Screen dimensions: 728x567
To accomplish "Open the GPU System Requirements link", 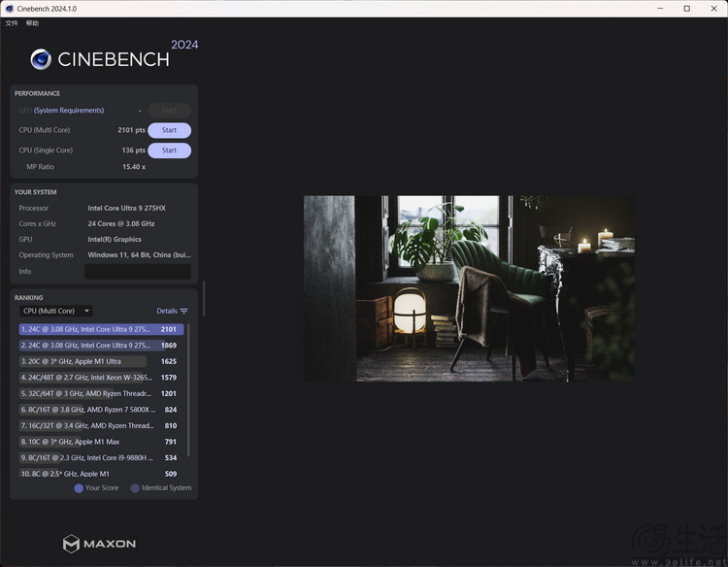I will 69,111.
